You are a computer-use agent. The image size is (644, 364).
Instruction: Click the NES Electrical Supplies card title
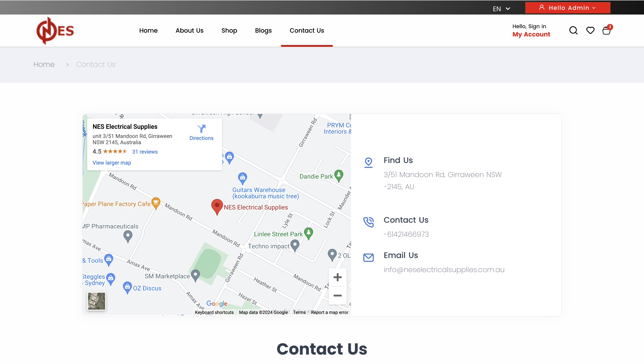tap(125, 127)
